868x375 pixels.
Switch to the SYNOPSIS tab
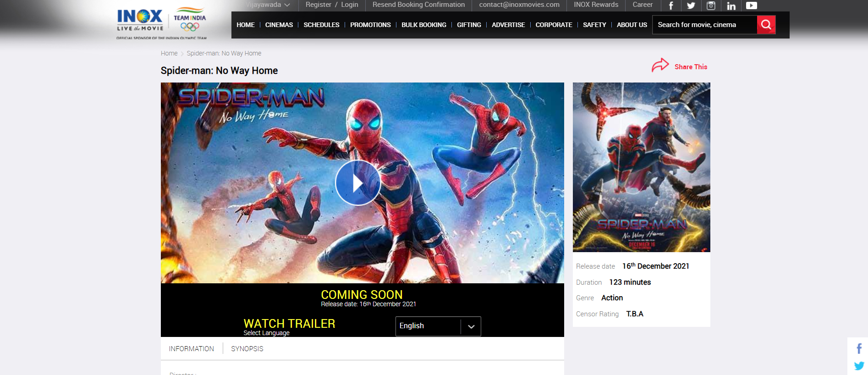[247, 349]
